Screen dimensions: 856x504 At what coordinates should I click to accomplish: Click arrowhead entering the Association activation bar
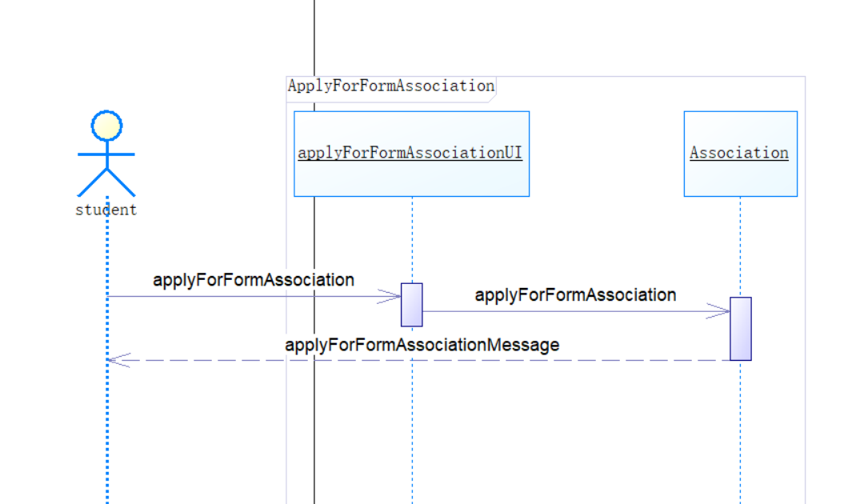tap(720, 312)
